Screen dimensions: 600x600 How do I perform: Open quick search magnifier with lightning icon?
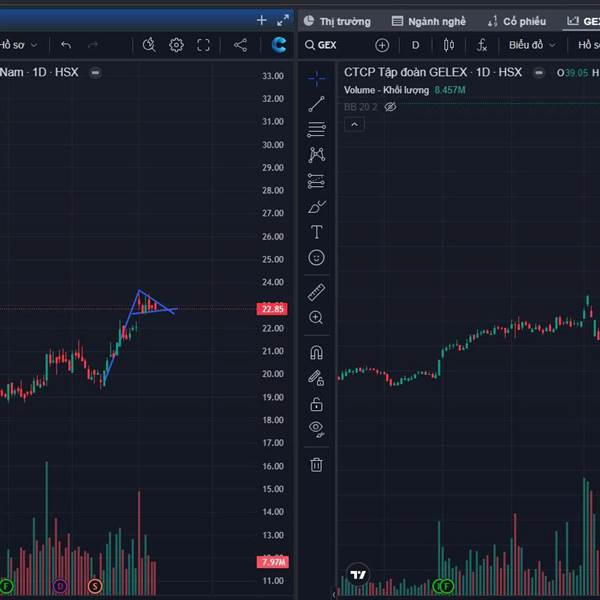pos(149,45)
